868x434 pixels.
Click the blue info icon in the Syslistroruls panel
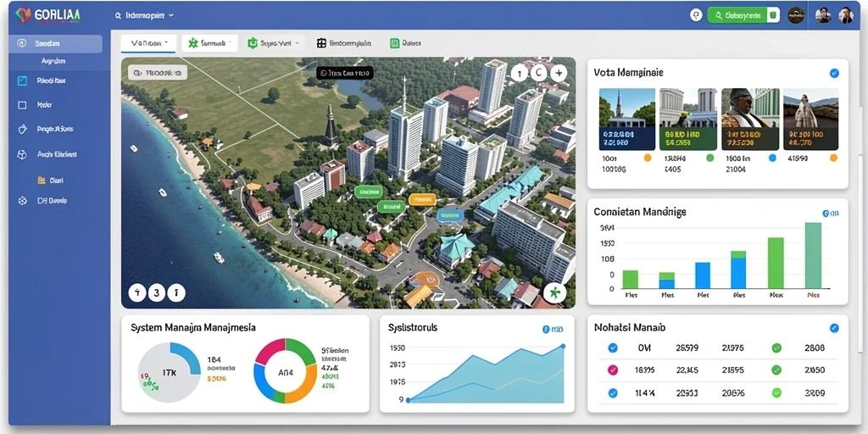click(x=545, y=330)
